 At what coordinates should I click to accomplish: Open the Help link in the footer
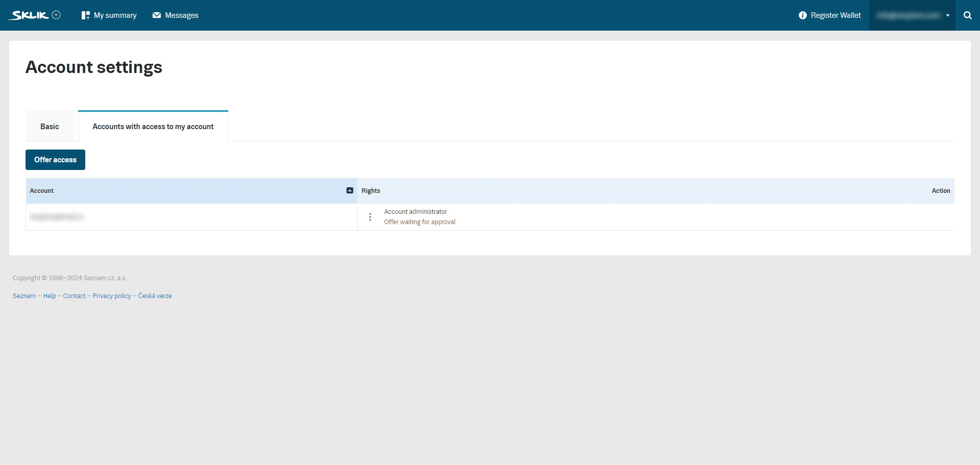click(50, 296)
